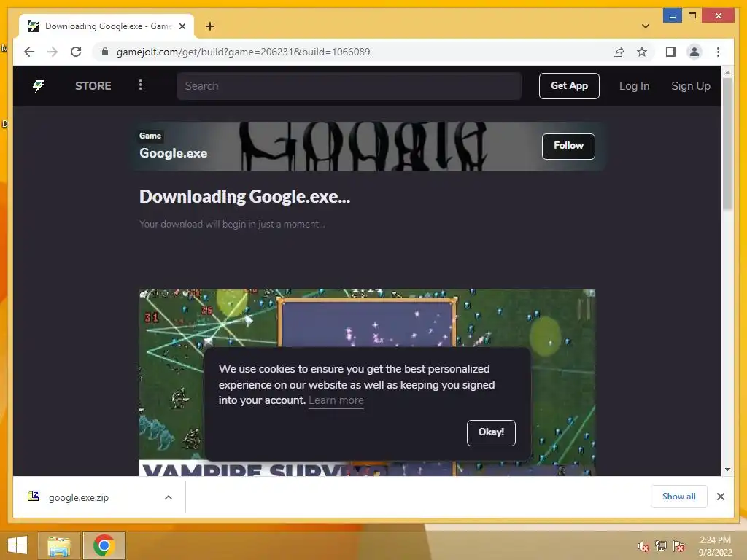Share this page via the share icon
747x560 pixels.
(619, 52)
